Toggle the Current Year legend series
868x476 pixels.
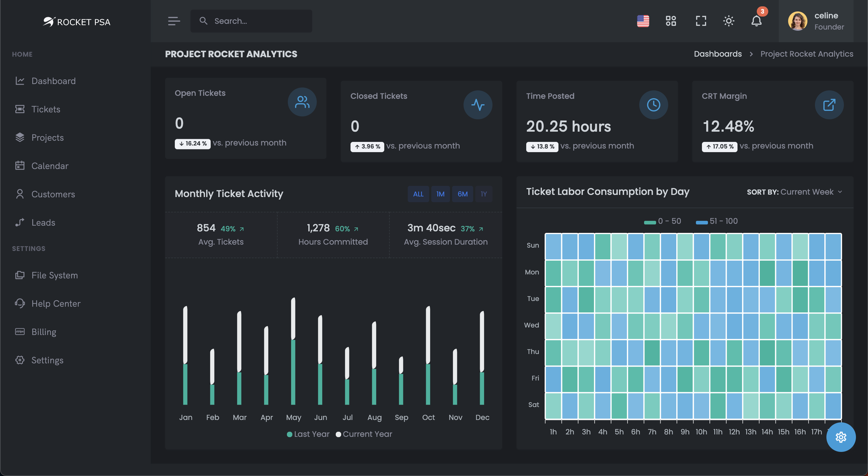tap(364, 434)
